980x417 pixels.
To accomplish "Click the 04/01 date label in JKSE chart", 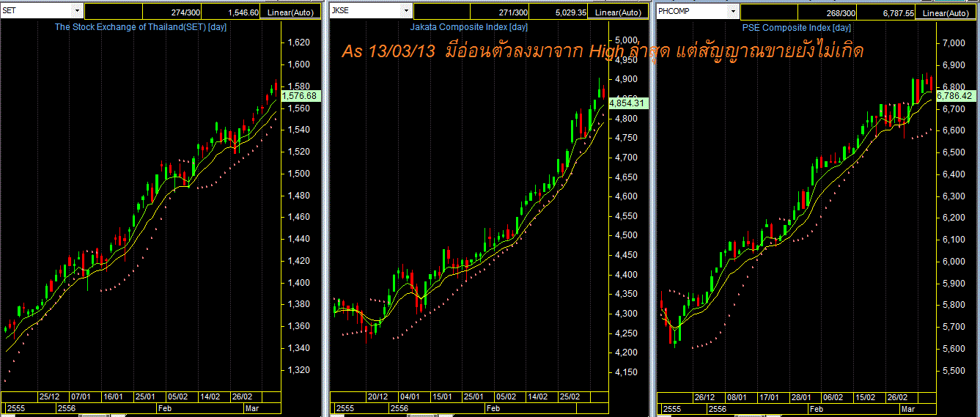I will [x=409, y=396].
